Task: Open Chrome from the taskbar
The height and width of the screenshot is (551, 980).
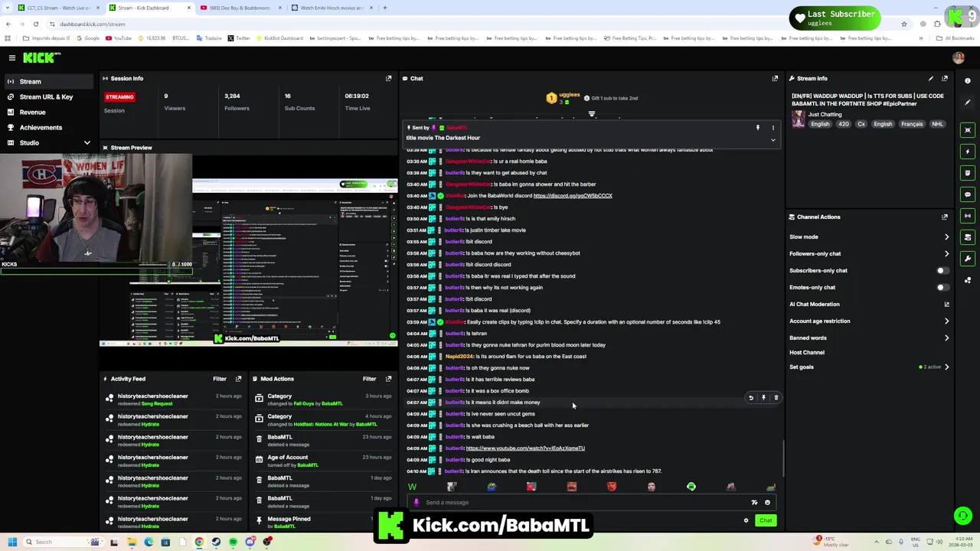Action: click(199, 542)
